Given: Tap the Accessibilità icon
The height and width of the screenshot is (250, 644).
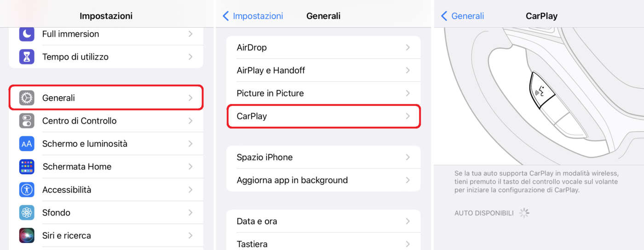Looking at the screenshot, I should pyautogui.click(x=27, y=190).
